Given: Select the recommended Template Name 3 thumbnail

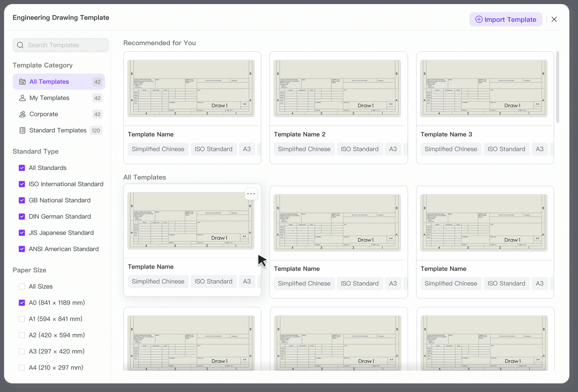Looking at the screenshot, I should (484, 88).
